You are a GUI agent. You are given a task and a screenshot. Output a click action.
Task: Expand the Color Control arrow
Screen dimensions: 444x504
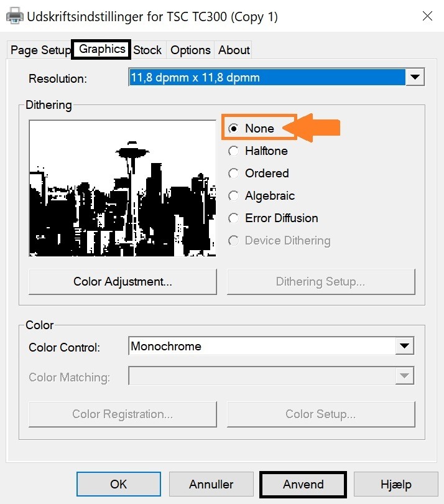point(404,346)
